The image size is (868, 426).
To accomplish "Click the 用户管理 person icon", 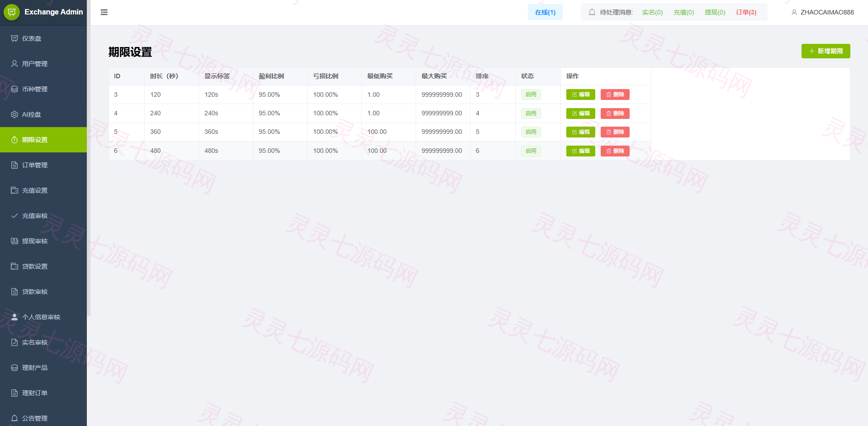I will coord(14,64).
